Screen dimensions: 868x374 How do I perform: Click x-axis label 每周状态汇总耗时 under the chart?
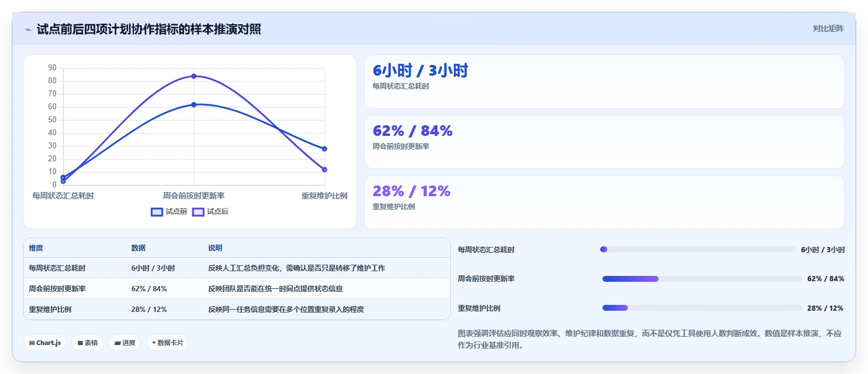click(63, 196)
